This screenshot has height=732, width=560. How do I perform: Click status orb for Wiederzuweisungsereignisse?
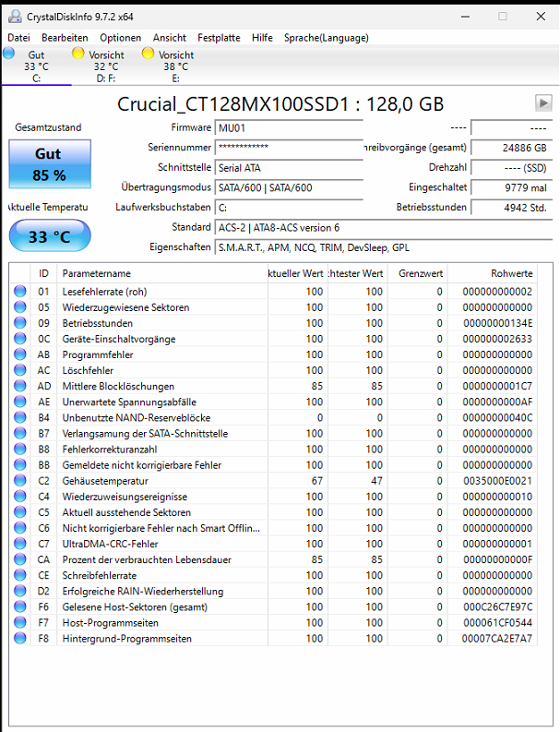click(x=20, y=497)
